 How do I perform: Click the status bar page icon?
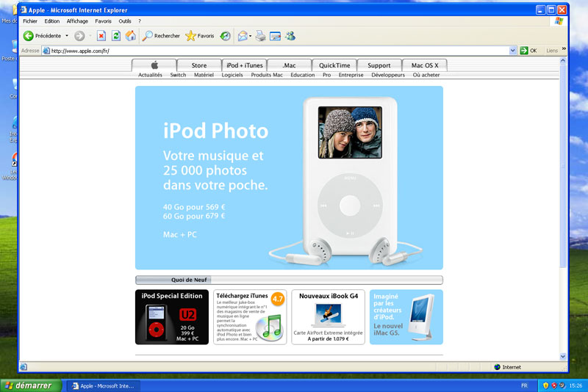tap(24, 367)
